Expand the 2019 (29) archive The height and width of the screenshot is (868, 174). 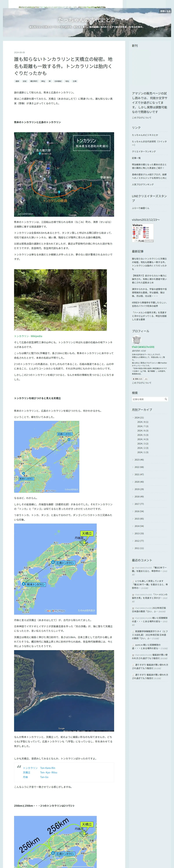coord(133,489)
